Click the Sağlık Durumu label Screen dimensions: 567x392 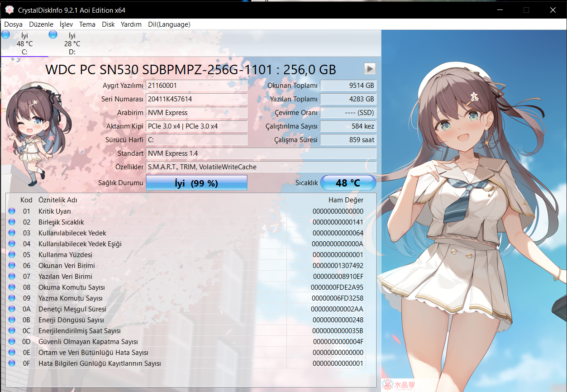[x=121, y=183]
